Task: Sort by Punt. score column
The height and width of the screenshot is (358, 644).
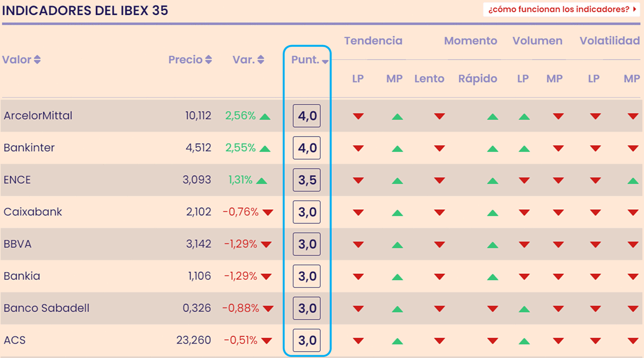Action: click(310, 60)
